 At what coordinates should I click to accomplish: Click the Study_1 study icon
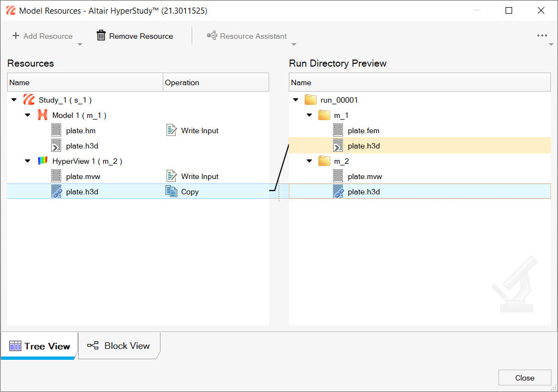pyautogui.click(x=29, y=100)
